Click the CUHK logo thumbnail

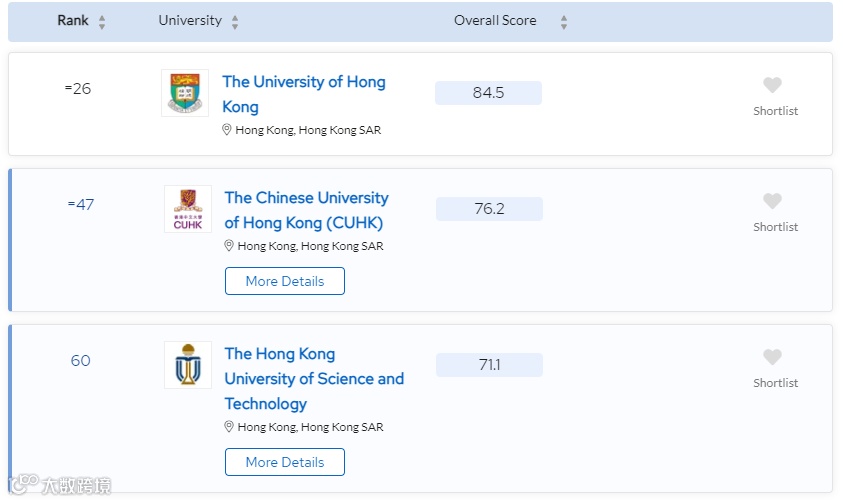(x=188, y=209)
